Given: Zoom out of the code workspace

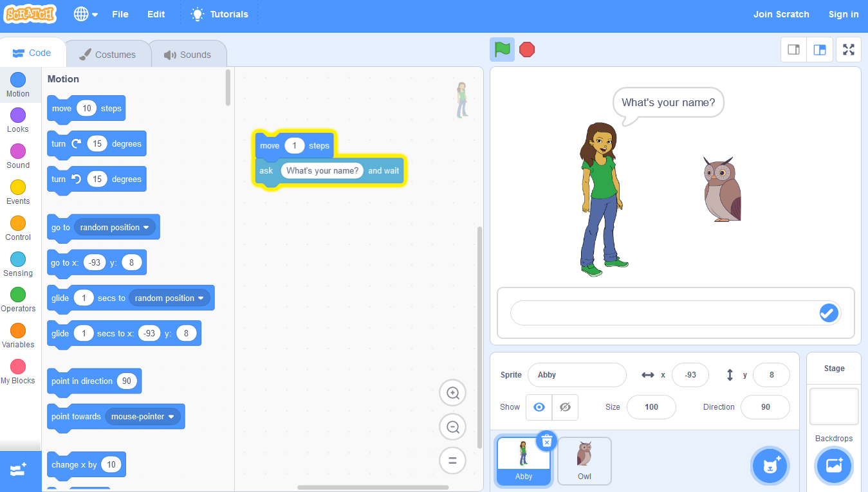Looking at the screenshot, I should (x=452, y=427).
